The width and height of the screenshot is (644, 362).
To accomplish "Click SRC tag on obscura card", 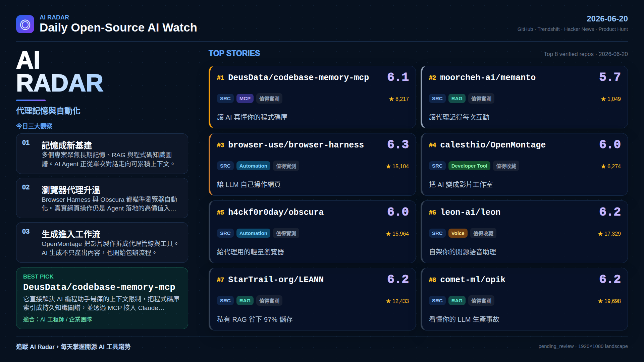I will (x=225, y=233).
